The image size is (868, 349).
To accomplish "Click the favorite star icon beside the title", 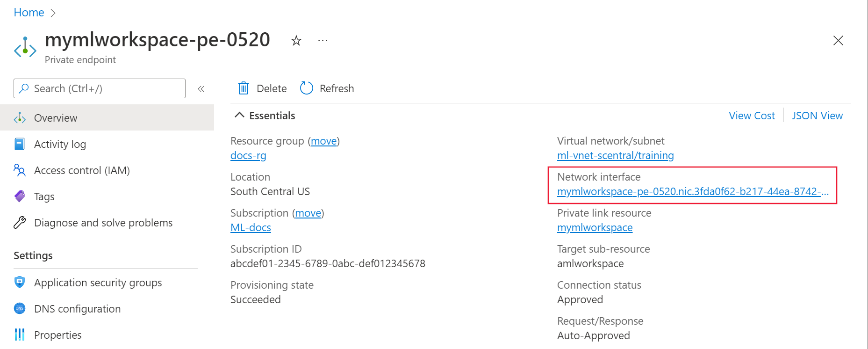I will click(x=296, y=41).
